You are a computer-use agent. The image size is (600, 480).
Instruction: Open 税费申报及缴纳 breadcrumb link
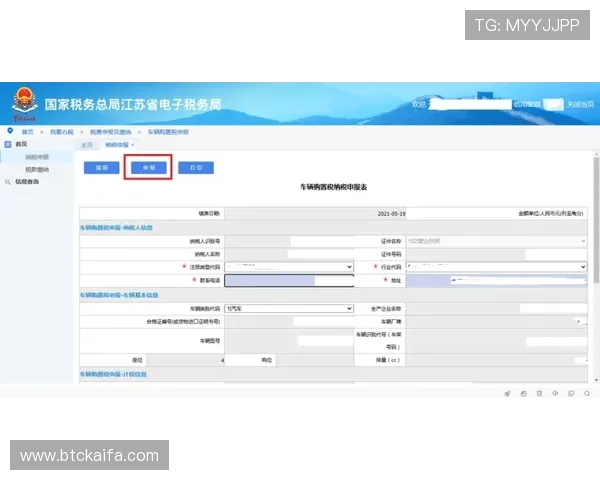tap(111, 132)
